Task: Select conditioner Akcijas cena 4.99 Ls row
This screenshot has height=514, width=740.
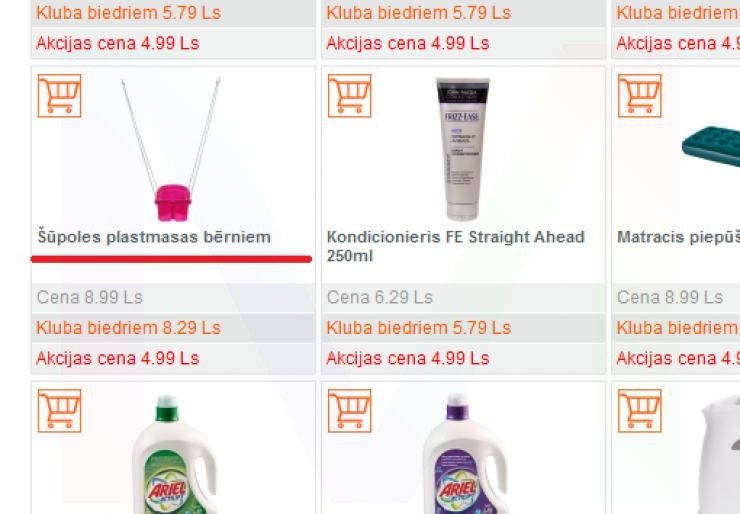Action: 463,359
